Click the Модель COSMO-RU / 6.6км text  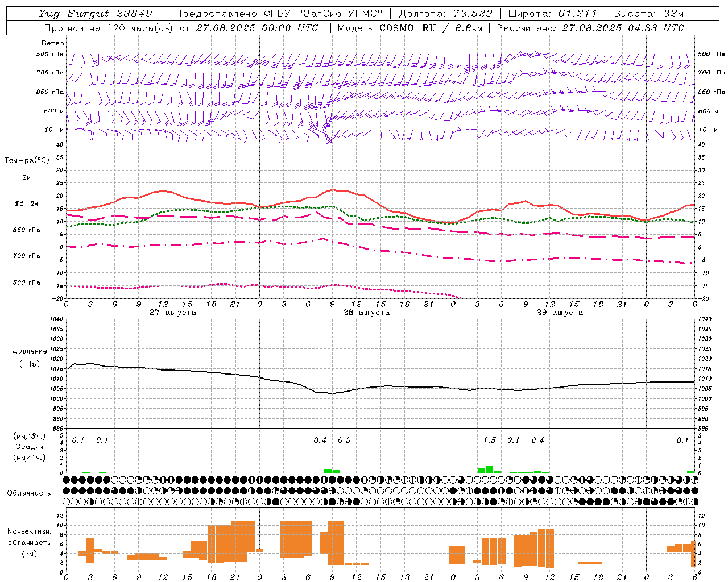click(x=409, y=28)
